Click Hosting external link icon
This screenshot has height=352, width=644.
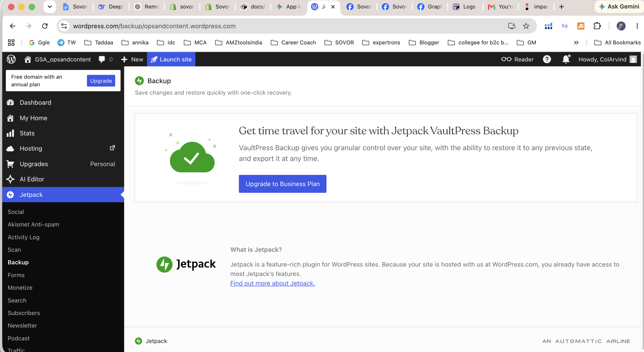112,148
